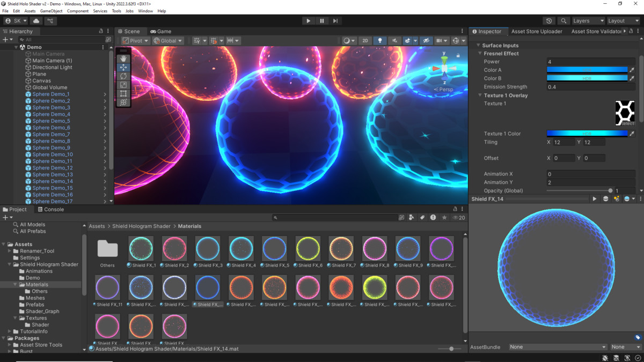Select the Rotate tool in the Scene overlay
Viewport: 644px width, 362px height.
[123, 76]
